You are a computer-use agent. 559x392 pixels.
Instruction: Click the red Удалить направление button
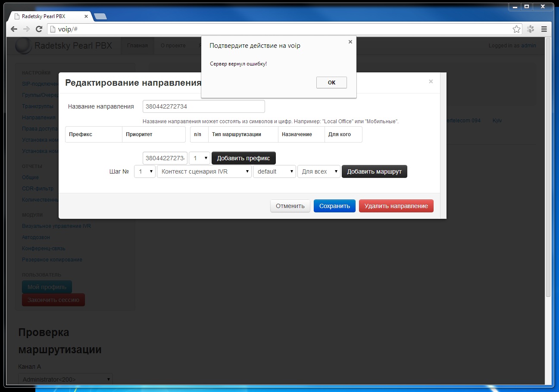(x=396, y=206)
